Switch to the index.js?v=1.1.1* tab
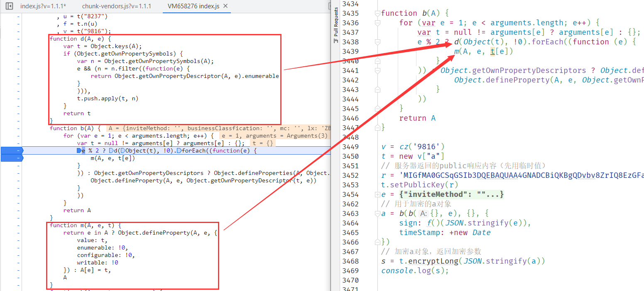Screen dimensions: 644x291 tap(43, 6)
